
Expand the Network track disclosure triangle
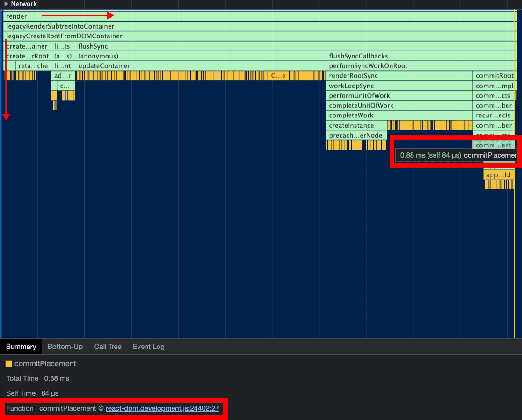tap(6, 4)
